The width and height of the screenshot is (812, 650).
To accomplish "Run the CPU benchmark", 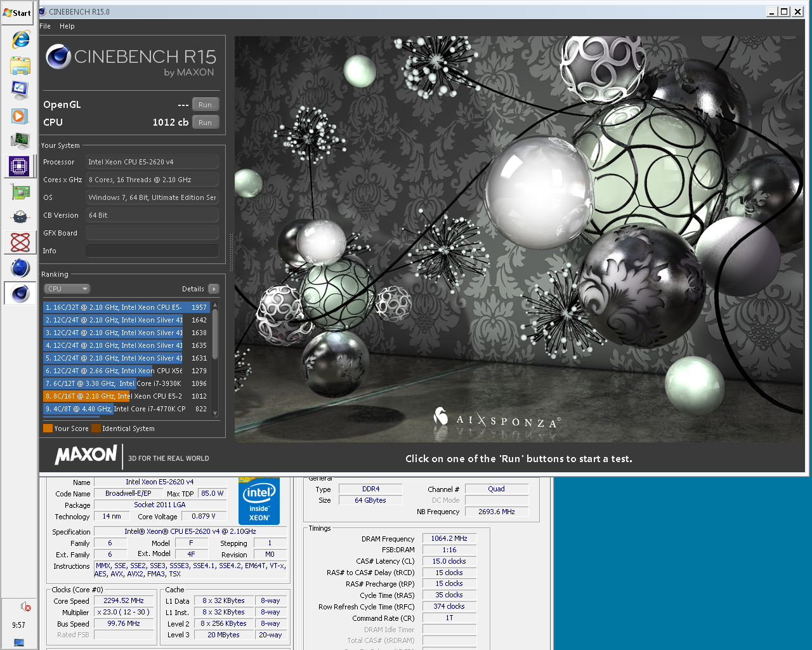I will (206, 123).
